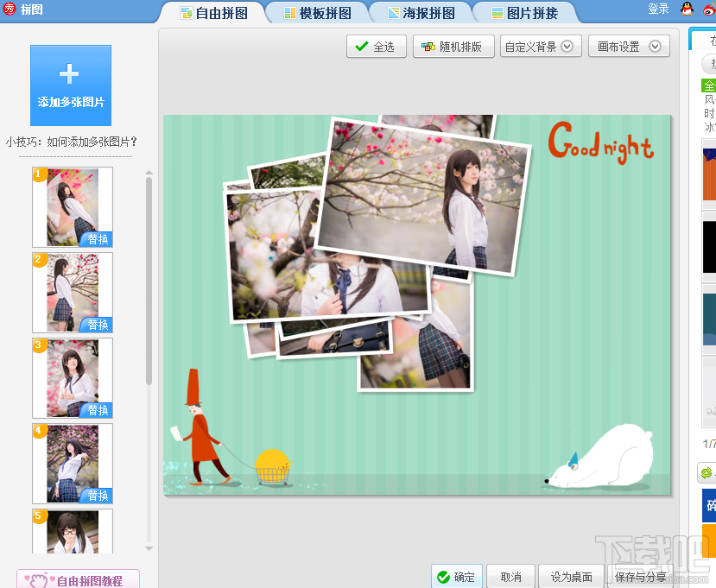
Task: Select the black background thumbnail in the right panel
Action: (709, 247)
